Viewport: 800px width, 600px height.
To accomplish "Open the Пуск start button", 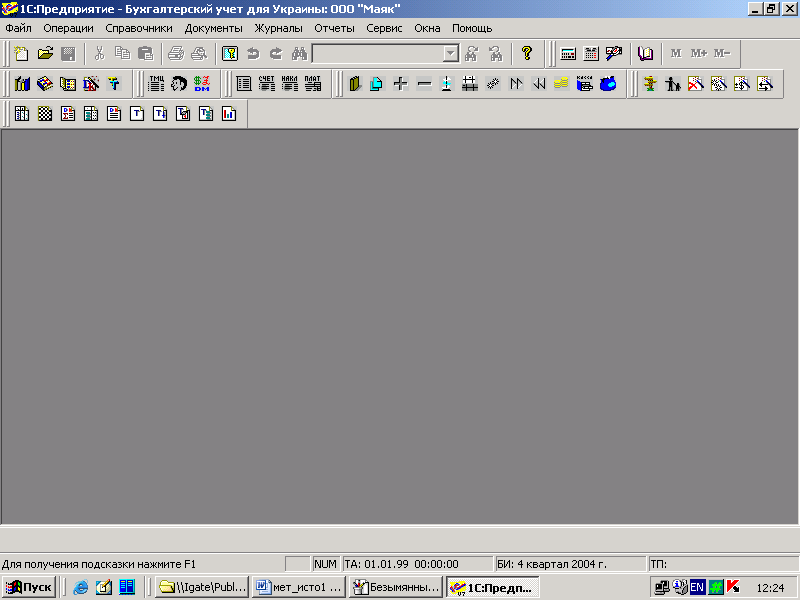I will (x=29, y=587).
